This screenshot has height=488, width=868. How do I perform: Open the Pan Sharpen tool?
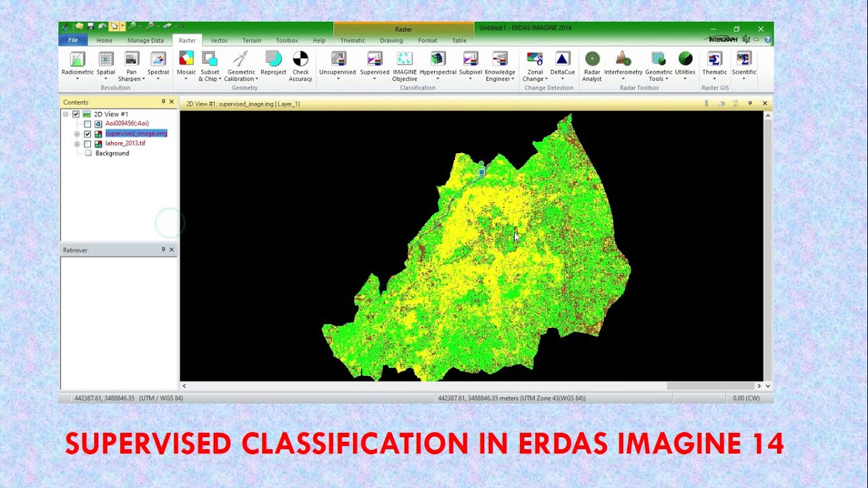[132, 66]
